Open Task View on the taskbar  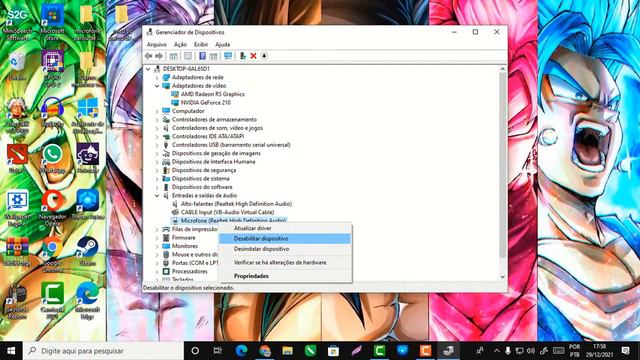click(x=218, y=351)
